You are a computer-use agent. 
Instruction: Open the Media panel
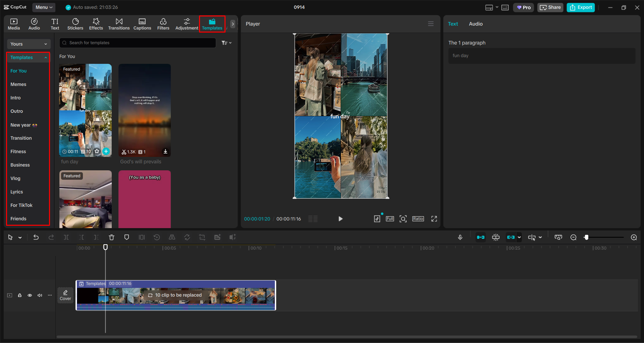tap(13, 24)
